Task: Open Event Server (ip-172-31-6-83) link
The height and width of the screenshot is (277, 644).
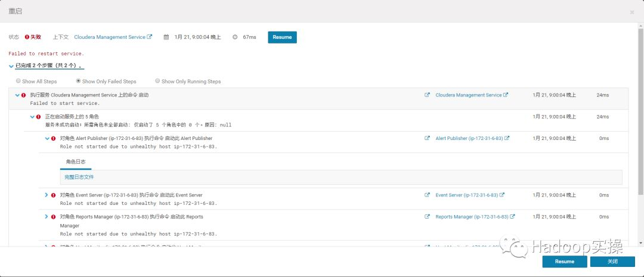Action: pos(466,195)
